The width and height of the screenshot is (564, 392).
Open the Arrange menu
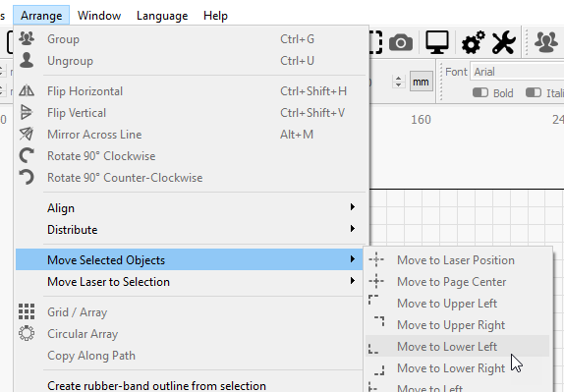tap(41, 16)
